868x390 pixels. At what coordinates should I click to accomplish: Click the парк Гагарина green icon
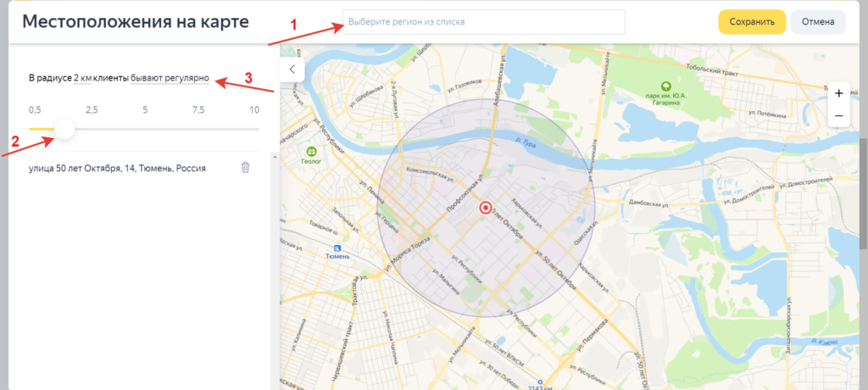pos(667,86)
